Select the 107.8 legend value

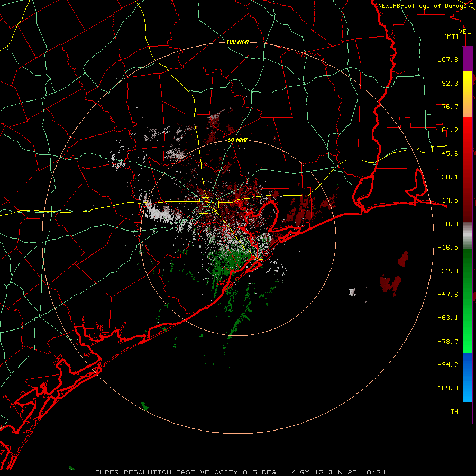click(x=448, y=59)
